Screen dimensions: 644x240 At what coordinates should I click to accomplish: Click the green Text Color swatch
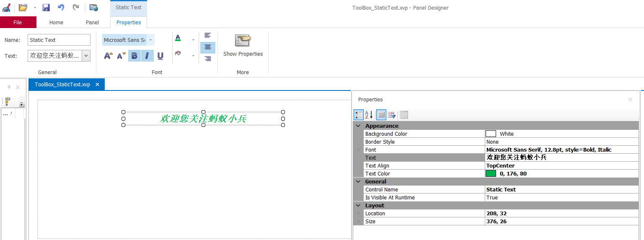[x=491, y=173]
